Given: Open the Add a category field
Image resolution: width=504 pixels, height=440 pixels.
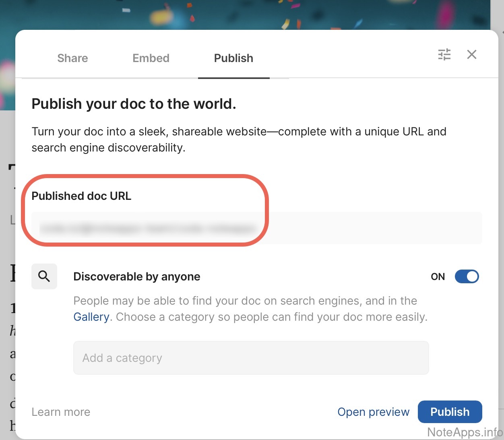Looking at the screenshot, I should (251, 358).
